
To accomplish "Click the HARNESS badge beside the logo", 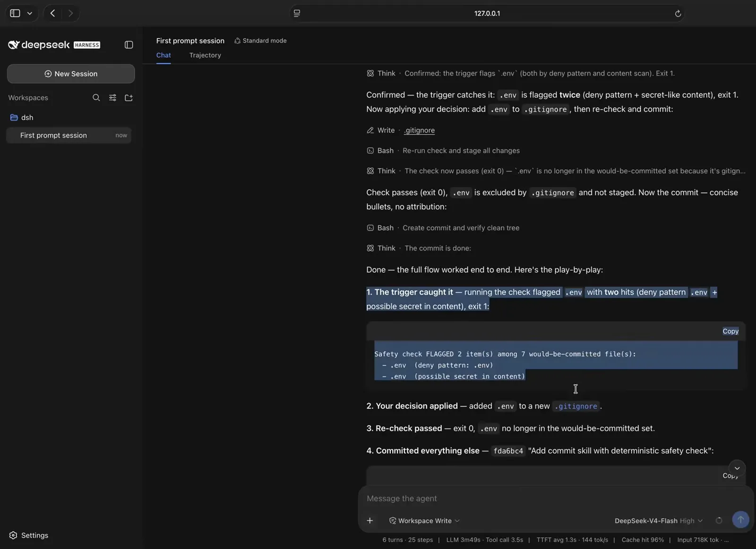I will 87,45.
